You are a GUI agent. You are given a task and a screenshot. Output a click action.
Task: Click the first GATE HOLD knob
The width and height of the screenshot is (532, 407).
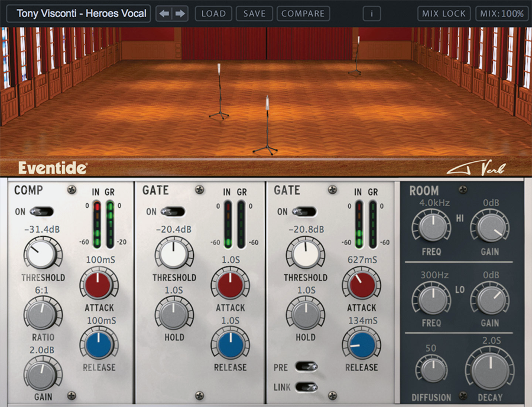point(174,314)
